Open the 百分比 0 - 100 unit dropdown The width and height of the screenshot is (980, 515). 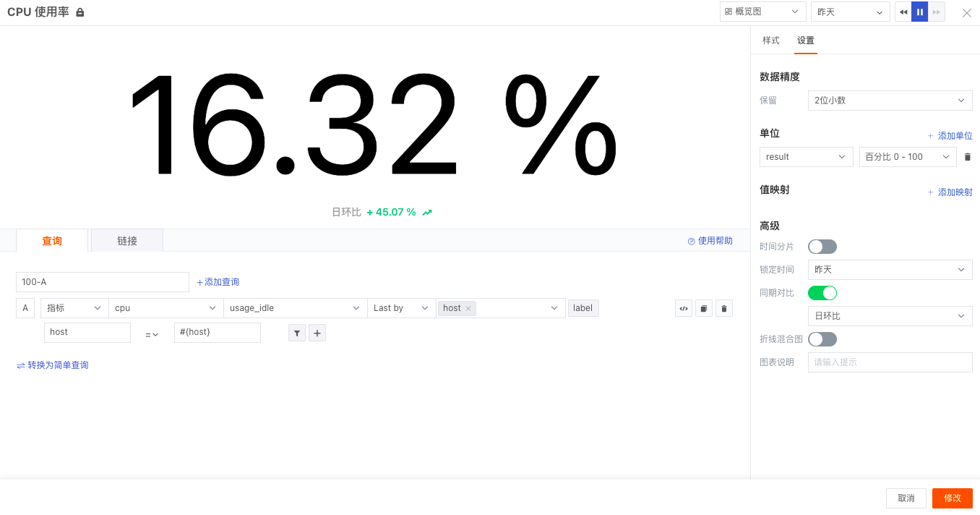(908, 157)
